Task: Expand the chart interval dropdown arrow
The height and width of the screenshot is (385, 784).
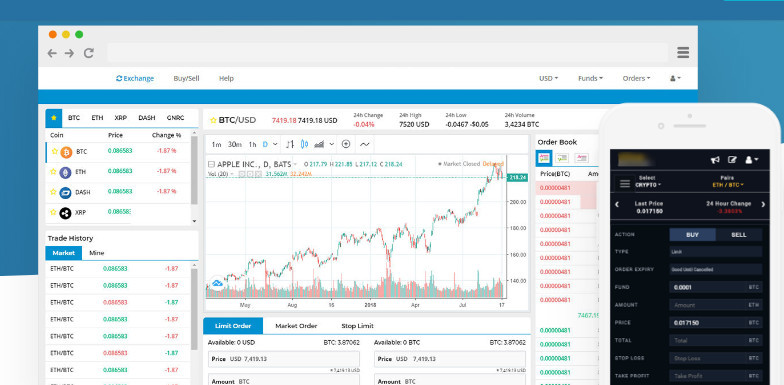Action: pyautogui.click(x=275, y=144)
